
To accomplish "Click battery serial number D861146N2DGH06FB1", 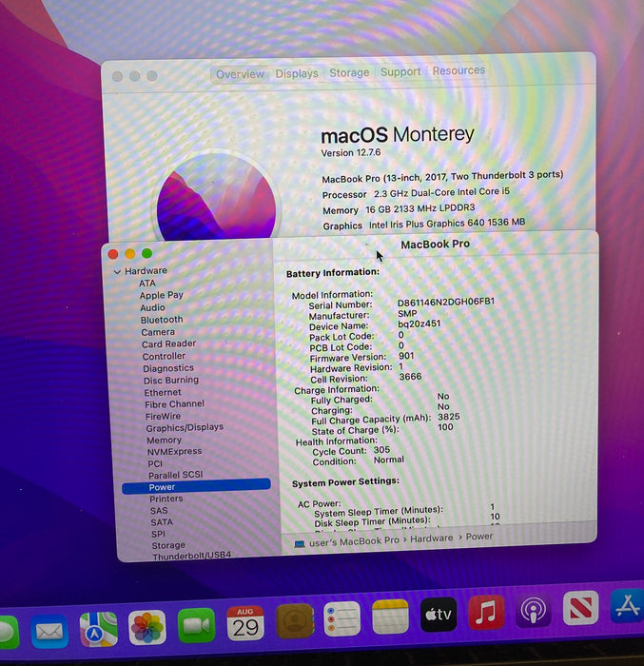I will (446, 302).
